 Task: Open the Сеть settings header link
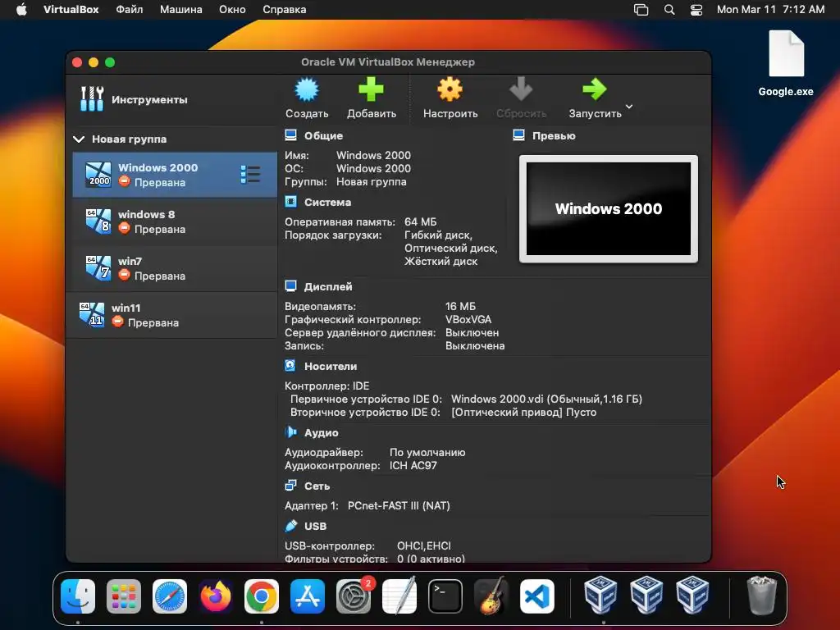(317, 486)
